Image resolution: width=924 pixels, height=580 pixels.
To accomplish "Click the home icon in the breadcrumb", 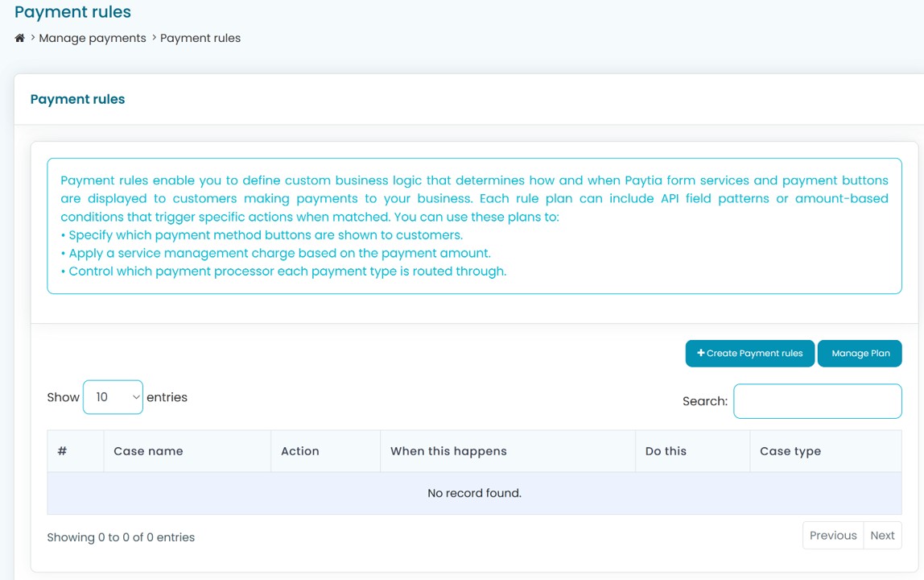I will 20,38.
